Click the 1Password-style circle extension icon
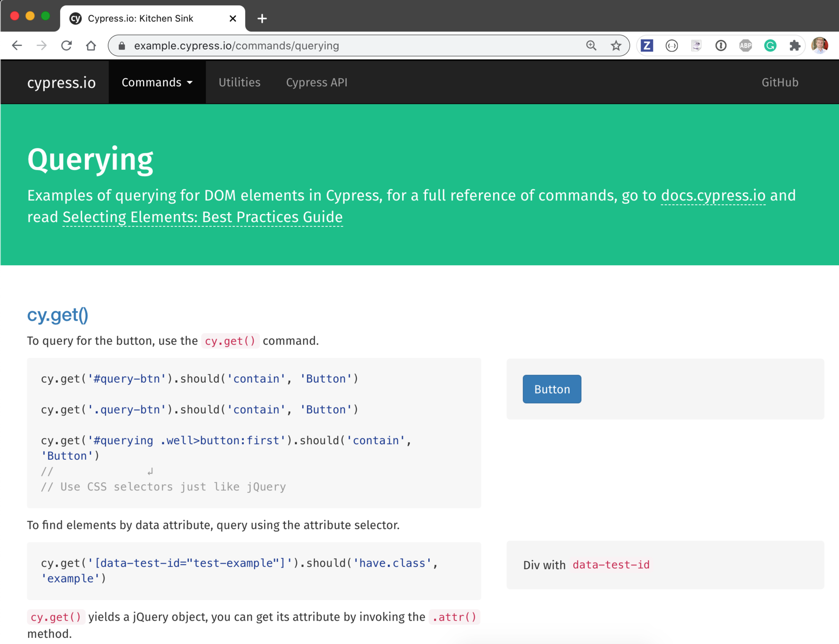The image size is (839, 644). point(721,45)
